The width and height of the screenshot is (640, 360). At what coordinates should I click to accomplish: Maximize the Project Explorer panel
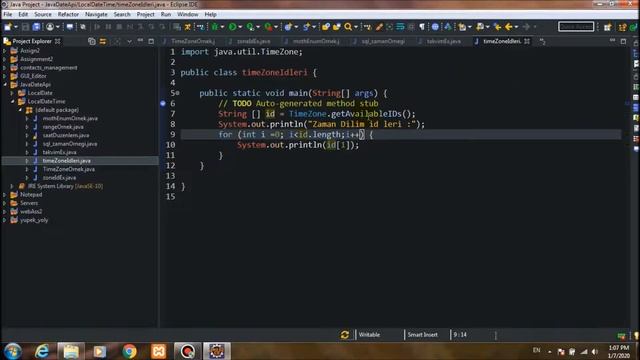tap(151, 41)
